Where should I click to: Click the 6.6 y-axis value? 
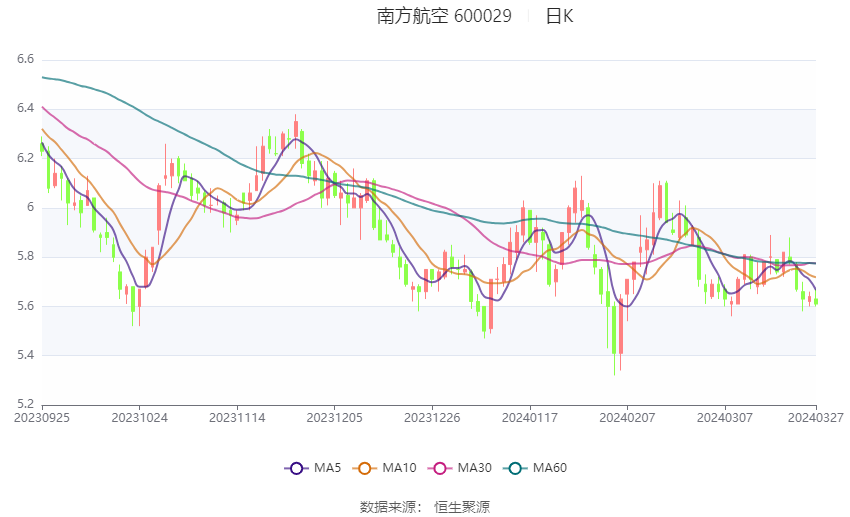[x=25, y=59]
